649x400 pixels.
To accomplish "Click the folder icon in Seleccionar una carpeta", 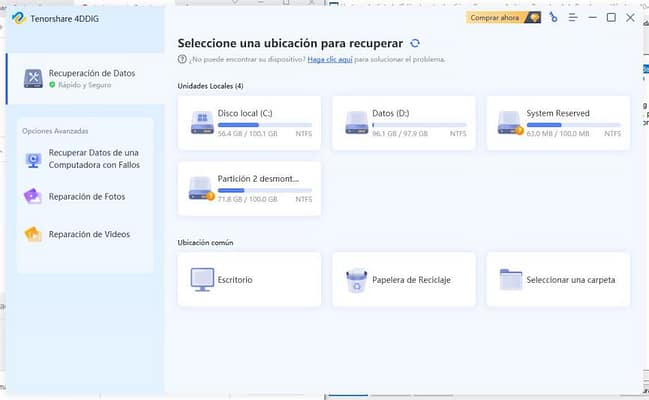I will [x=511, y=280].
